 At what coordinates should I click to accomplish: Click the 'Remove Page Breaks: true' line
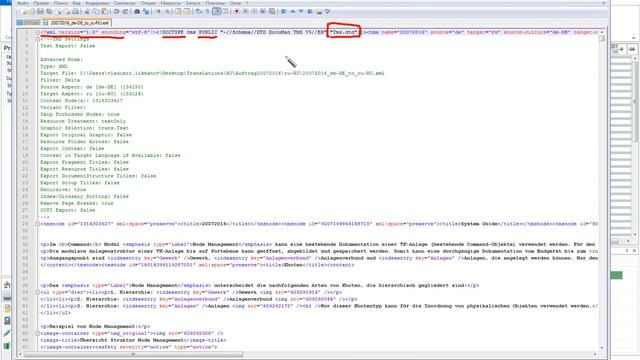tap(76, 203)
